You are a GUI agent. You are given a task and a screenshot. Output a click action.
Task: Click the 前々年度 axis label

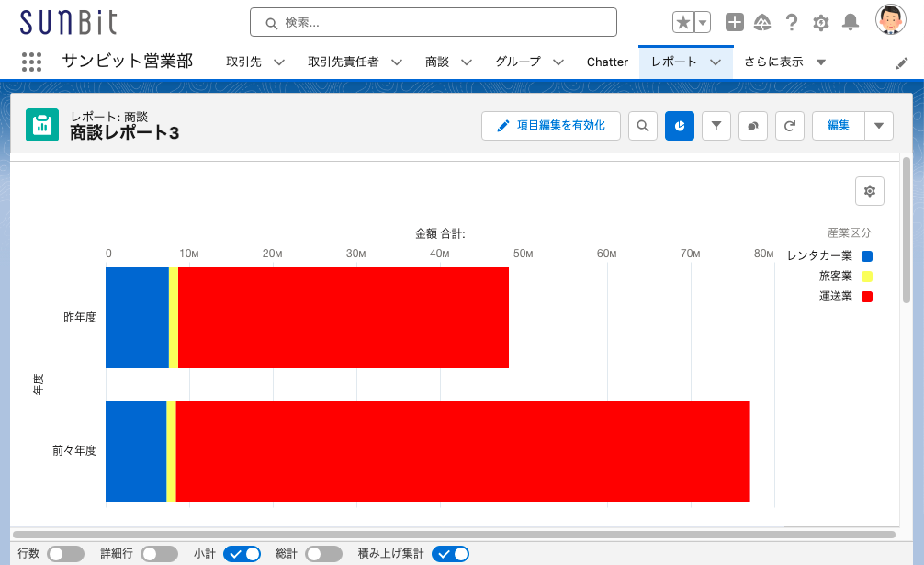(74, 451)
